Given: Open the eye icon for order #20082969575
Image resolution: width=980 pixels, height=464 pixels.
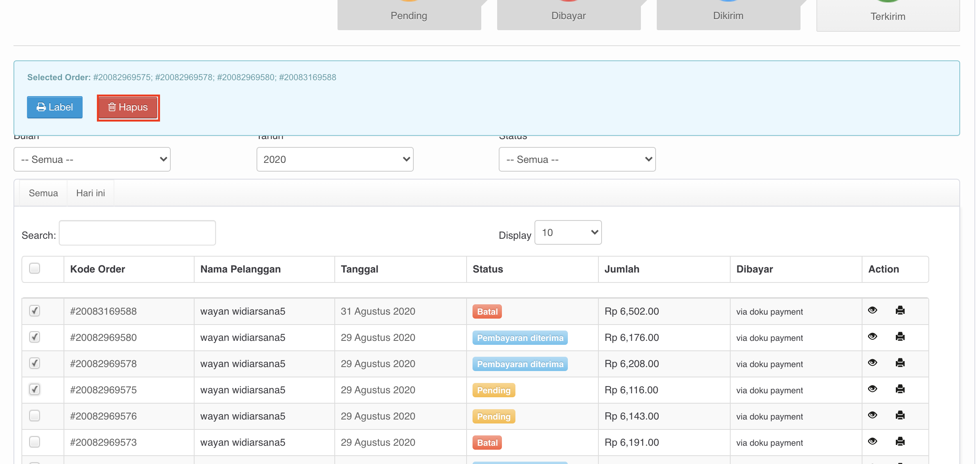Looking at the screenshot, I should [872, 389].
